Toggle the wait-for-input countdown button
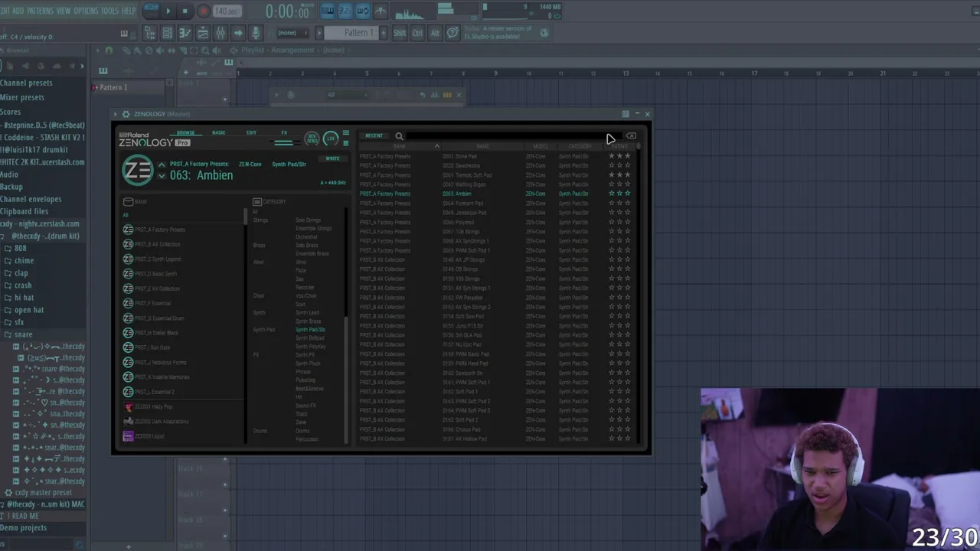Image resolution: width=980 pixels, height=551 pixels. 345,11
